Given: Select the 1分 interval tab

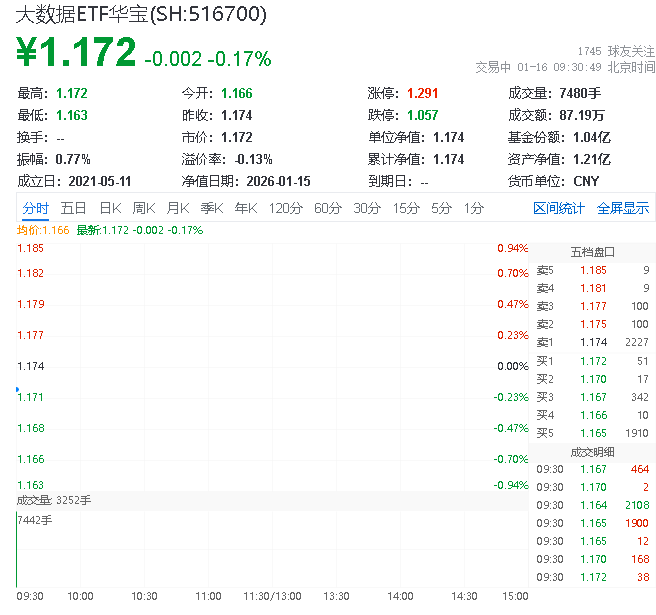Looking at the screenshot, I should (x=474, y=208).
